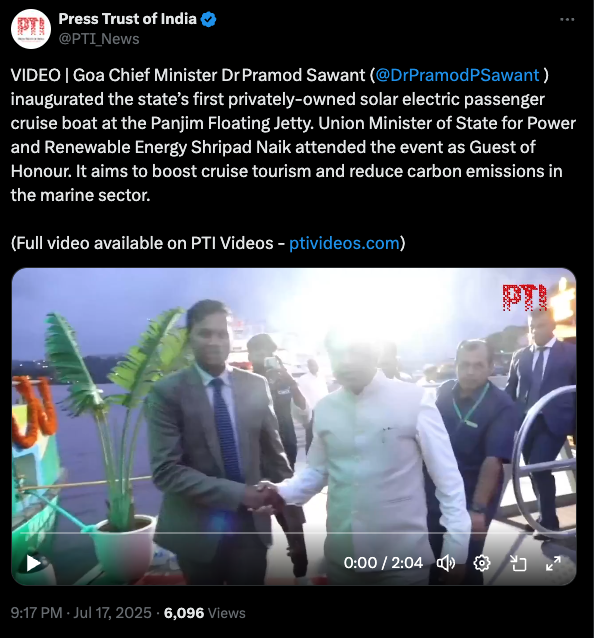Click the video thumbnail showing the handshake
Image resolution: width=594 pixels, height=638 pixels.
coord(294,407)
